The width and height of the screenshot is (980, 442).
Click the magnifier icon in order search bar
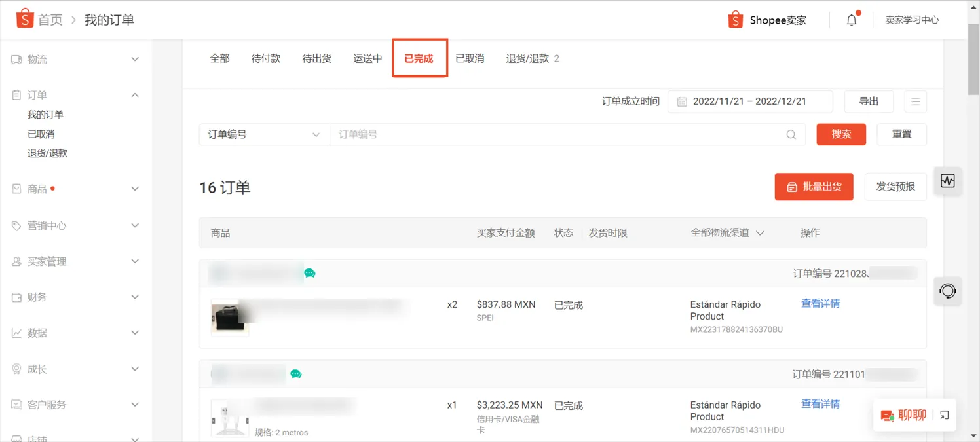pos(791,134)
